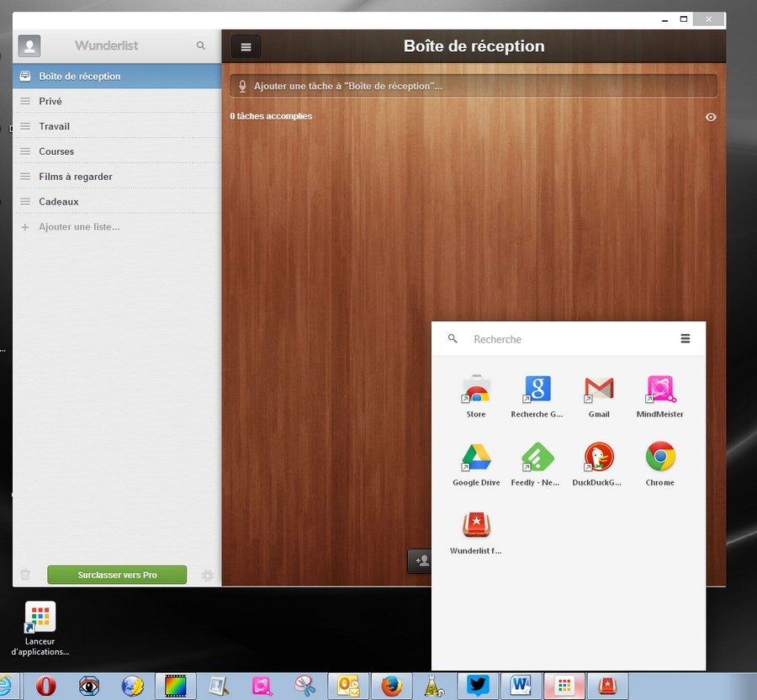Open the MindMeister app icon
Image resolution: width=757 pixels, height=700 pixels.
click(660, 389)
